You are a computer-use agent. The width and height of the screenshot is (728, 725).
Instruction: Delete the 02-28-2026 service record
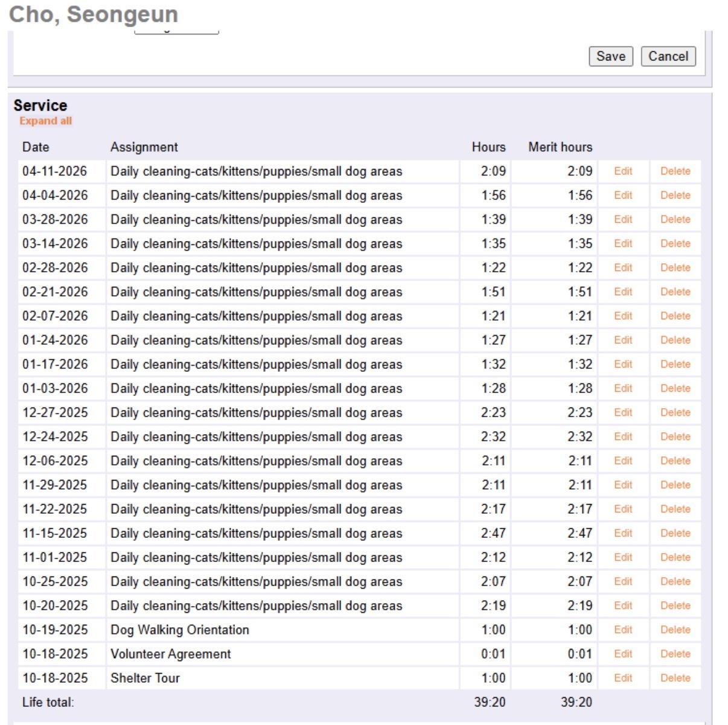pos(675,268)
